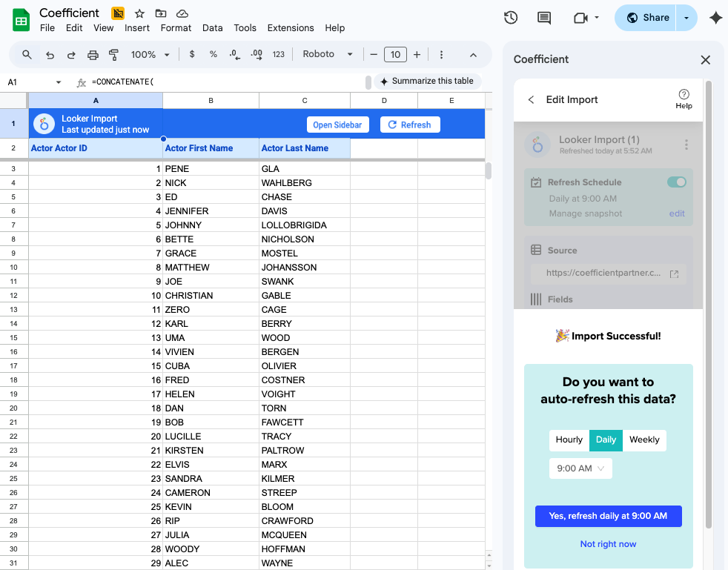Click the print icon in toolbar

tap(93, 55)
